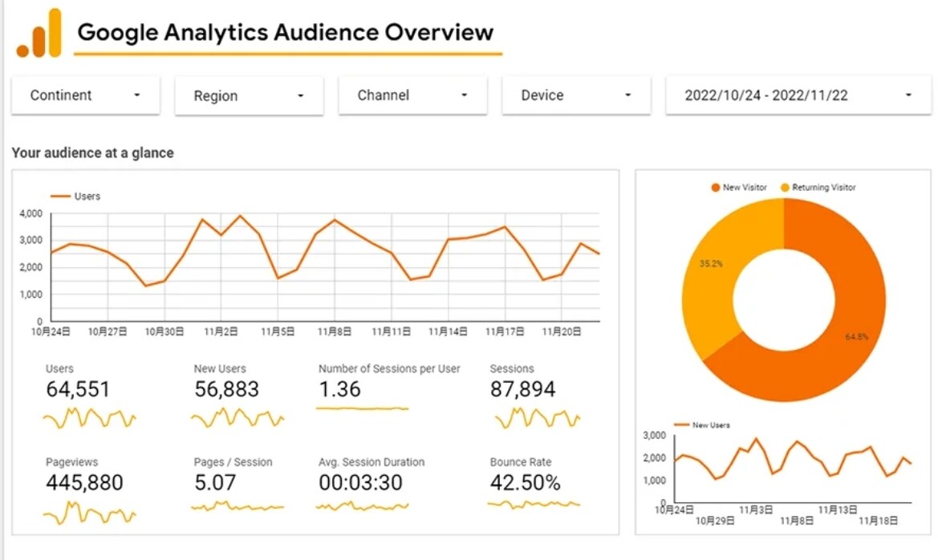Open the Channel filter dropdown
This screenshot has width=938, height=560.
pos(412,95)
